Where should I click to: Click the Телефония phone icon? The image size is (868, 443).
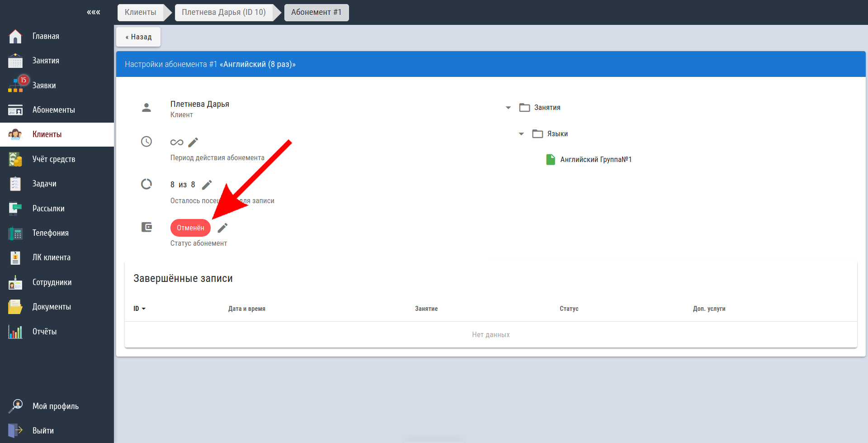click(15, 233)
